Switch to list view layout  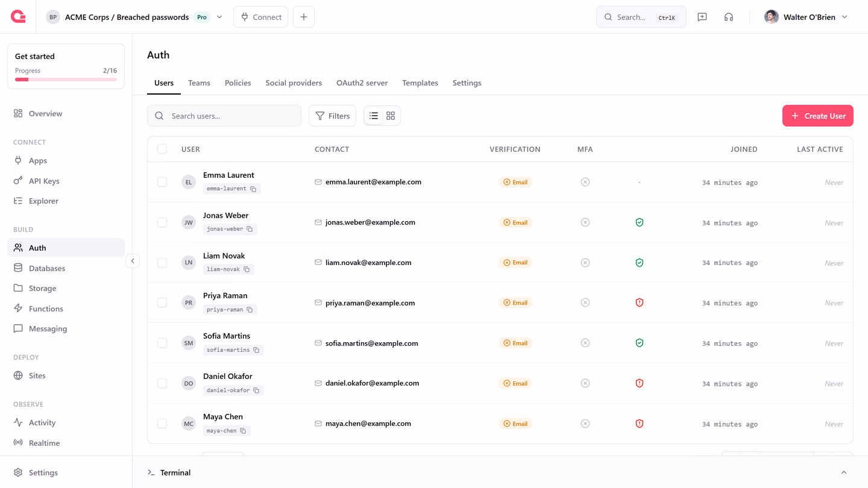point(374,116)
